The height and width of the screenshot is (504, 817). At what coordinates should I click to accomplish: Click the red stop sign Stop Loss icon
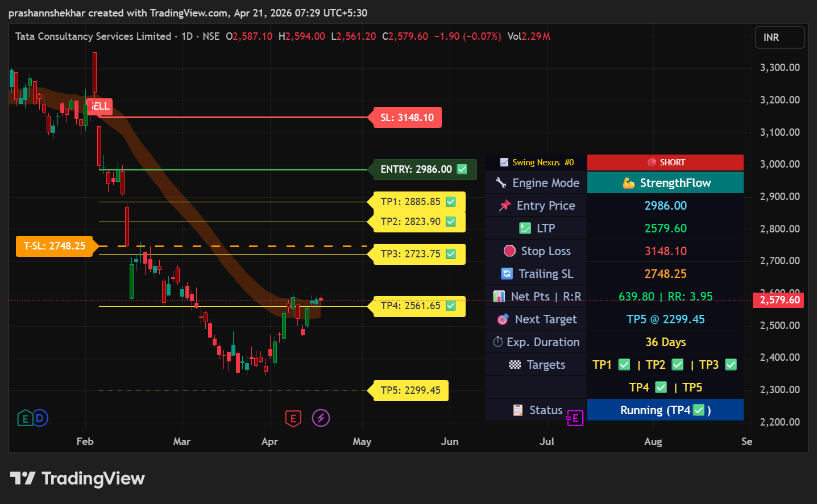[509, 251]
